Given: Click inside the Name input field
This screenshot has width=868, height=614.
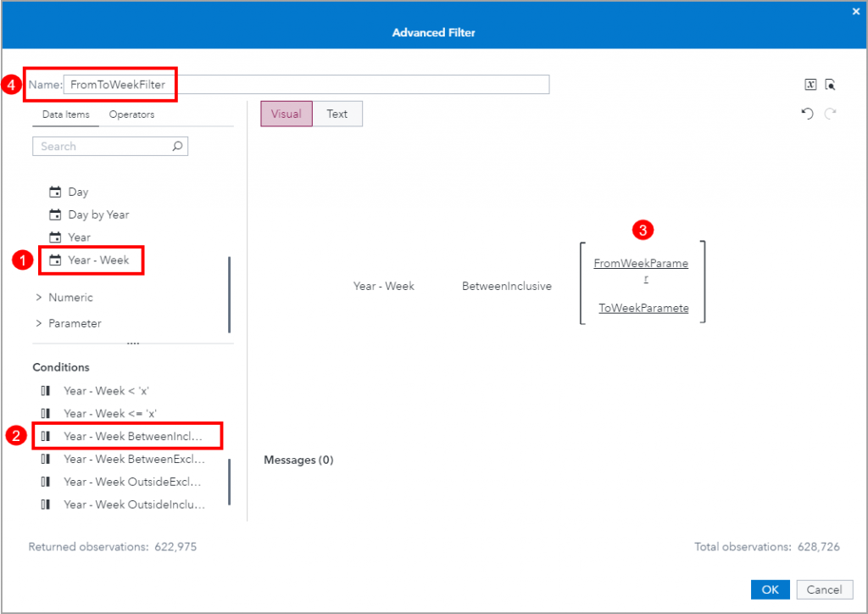Looking at the screenshot, I should click(x=297, y=84).
